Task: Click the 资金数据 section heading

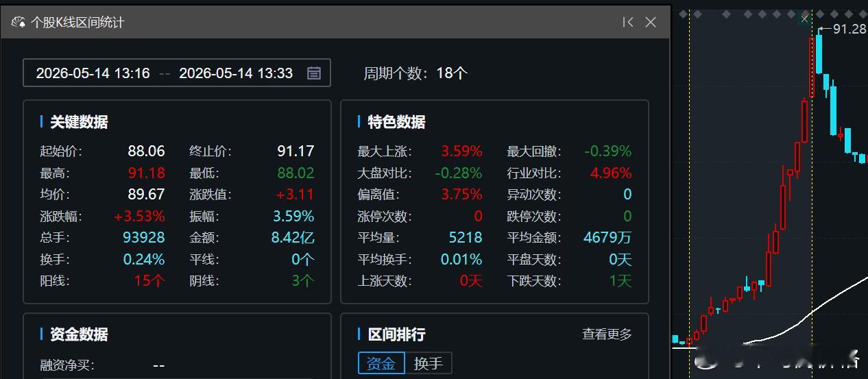Action: 79,334
